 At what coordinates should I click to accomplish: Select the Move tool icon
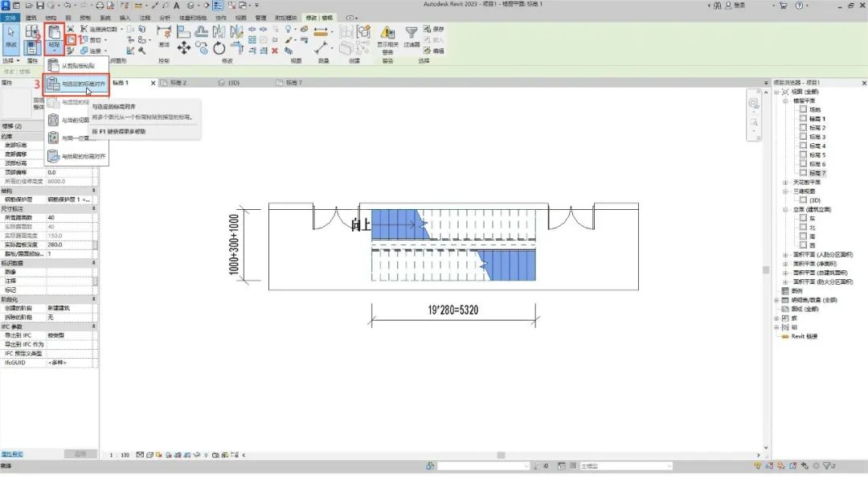184,48
